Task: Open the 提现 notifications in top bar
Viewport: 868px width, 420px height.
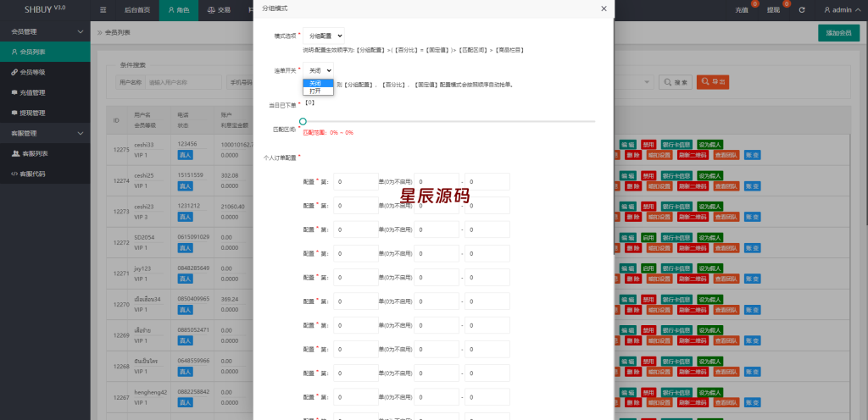Action: tap(773, 10)
